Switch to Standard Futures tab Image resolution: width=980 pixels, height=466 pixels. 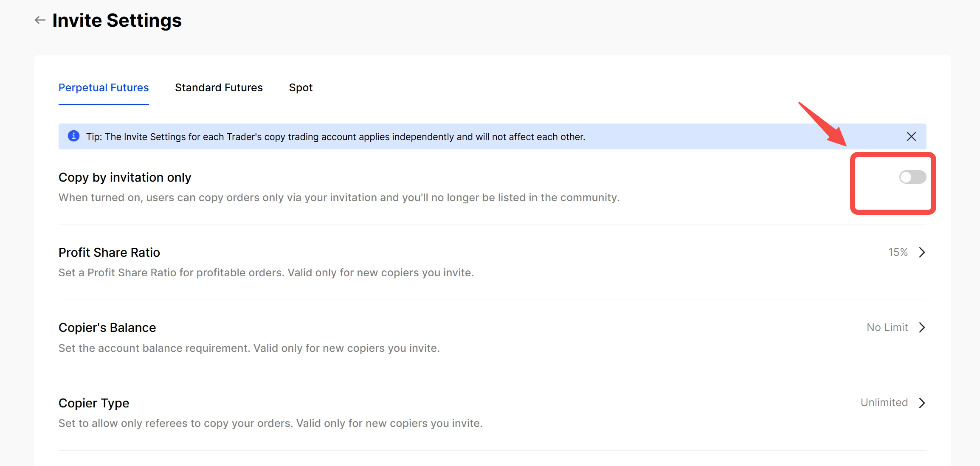219,87
